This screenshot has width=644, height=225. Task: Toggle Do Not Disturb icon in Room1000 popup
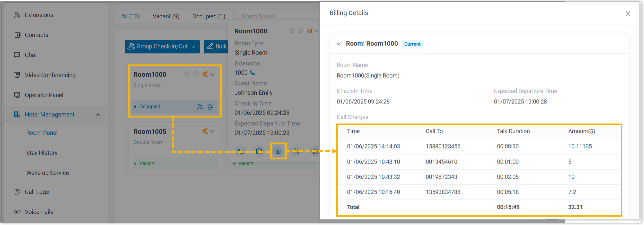click(x=300, y=31)
